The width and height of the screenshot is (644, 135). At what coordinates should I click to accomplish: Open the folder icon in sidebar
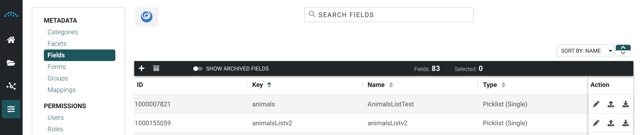[x=11, y=63]
